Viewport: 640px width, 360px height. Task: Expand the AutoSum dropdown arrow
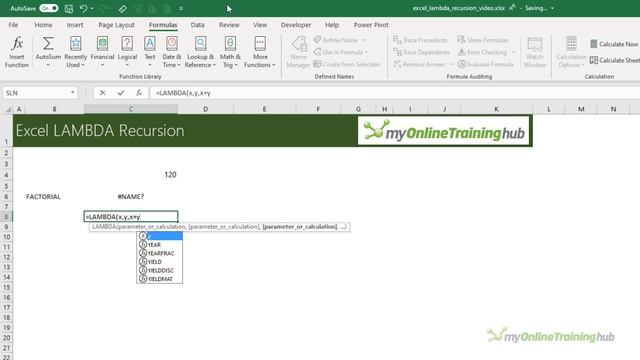[48, 65]
